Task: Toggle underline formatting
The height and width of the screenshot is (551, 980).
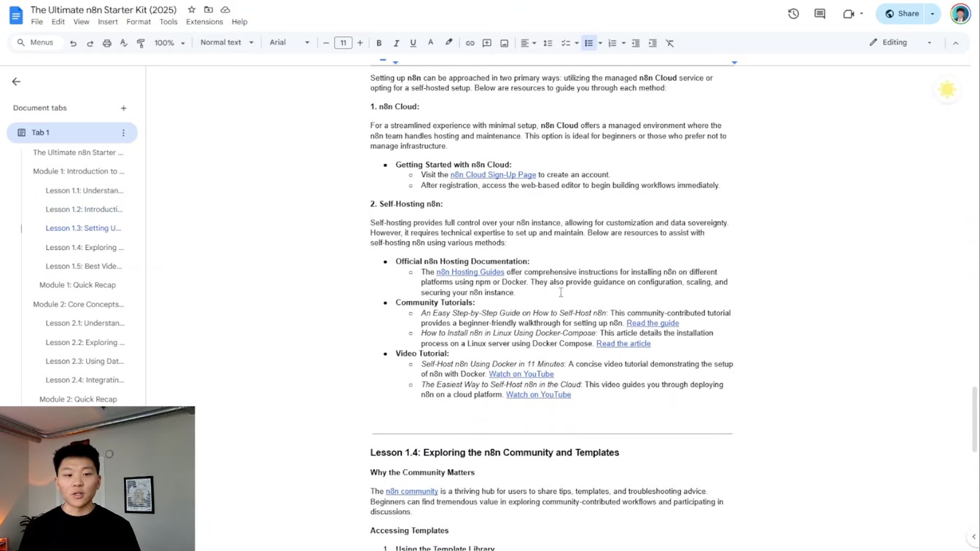Action: (x=413, y=43)
